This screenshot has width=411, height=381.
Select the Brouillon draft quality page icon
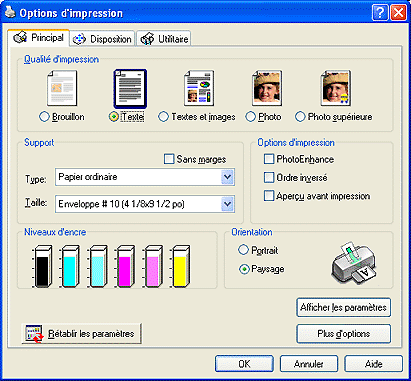pyautogui.click(x=62, y=88)
